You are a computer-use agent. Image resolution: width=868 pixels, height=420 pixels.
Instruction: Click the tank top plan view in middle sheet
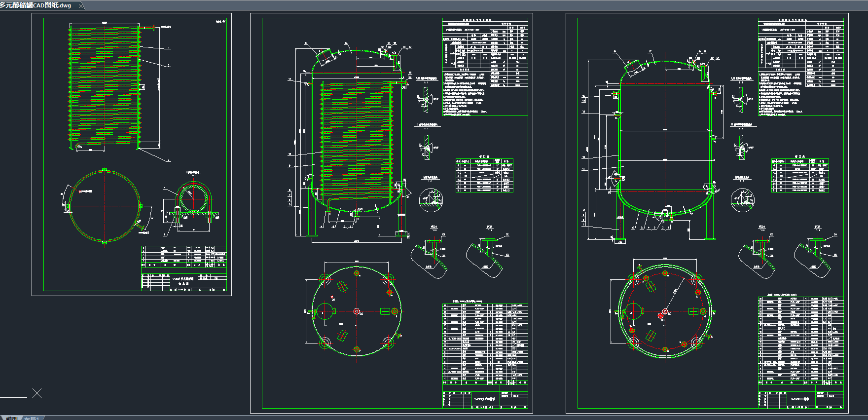[x=357, y=311]
